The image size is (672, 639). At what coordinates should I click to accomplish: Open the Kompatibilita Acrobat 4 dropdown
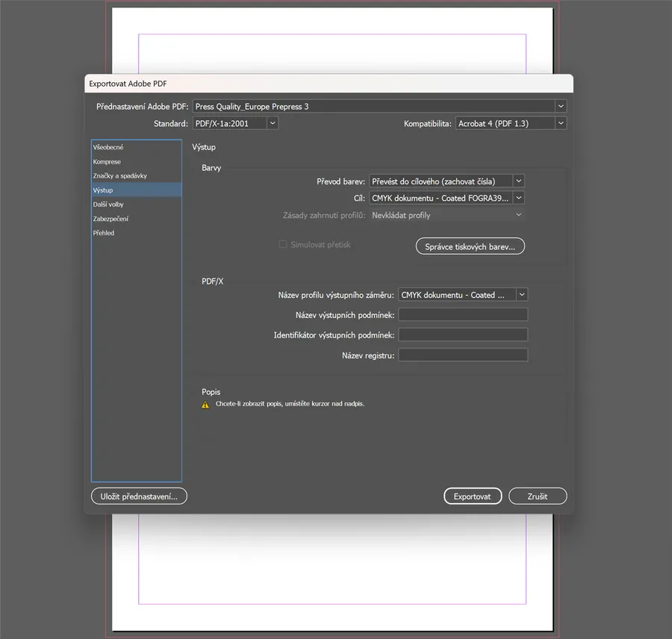click(511, 123)
